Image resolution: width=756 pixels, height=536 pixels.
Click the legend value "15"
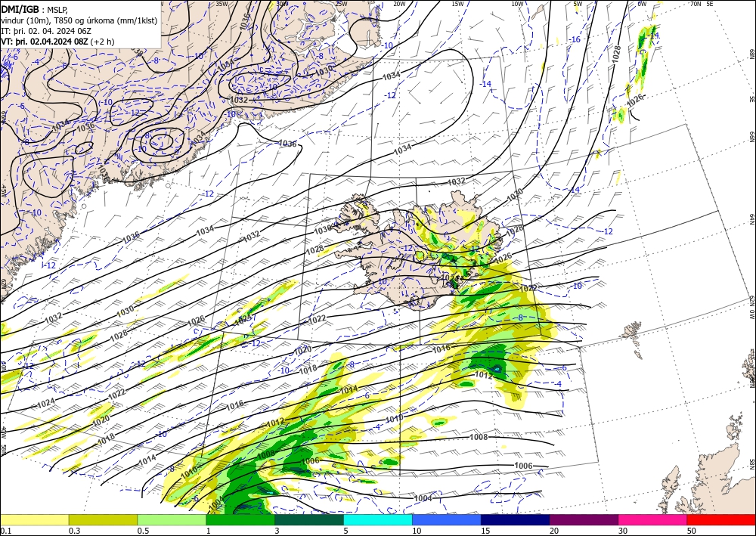pos(485,531)
